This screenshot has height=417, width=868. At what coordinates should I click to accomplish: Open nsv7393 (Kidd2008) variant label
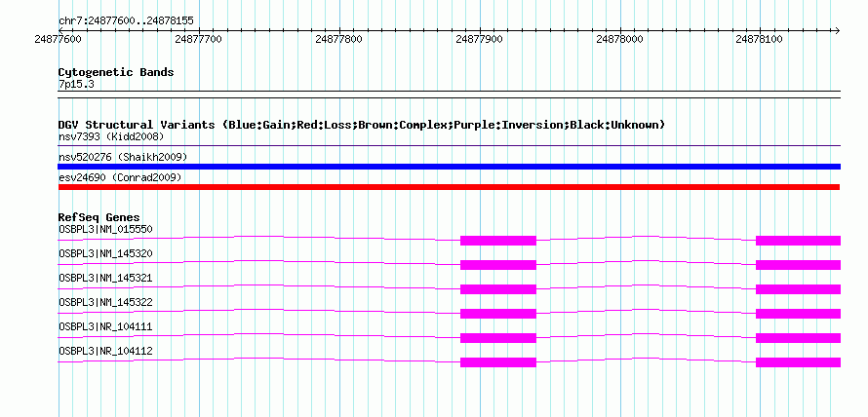point(111,136)
